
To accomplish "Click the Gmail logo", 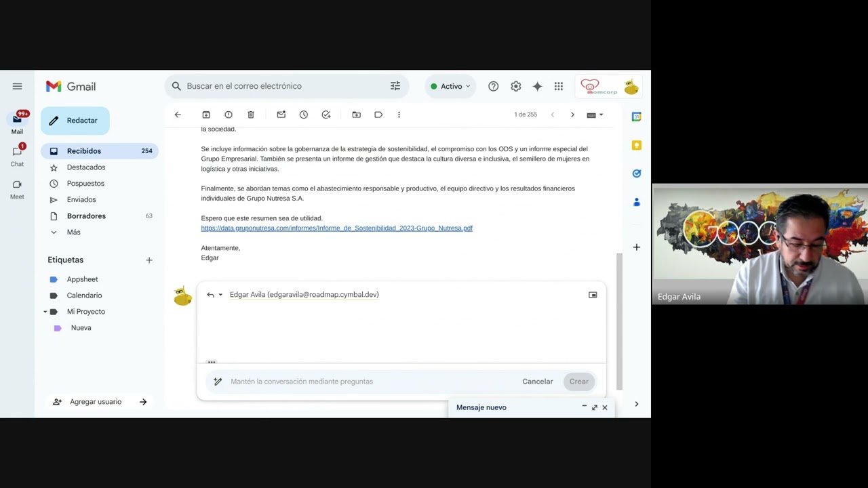I will coord(71,87).
